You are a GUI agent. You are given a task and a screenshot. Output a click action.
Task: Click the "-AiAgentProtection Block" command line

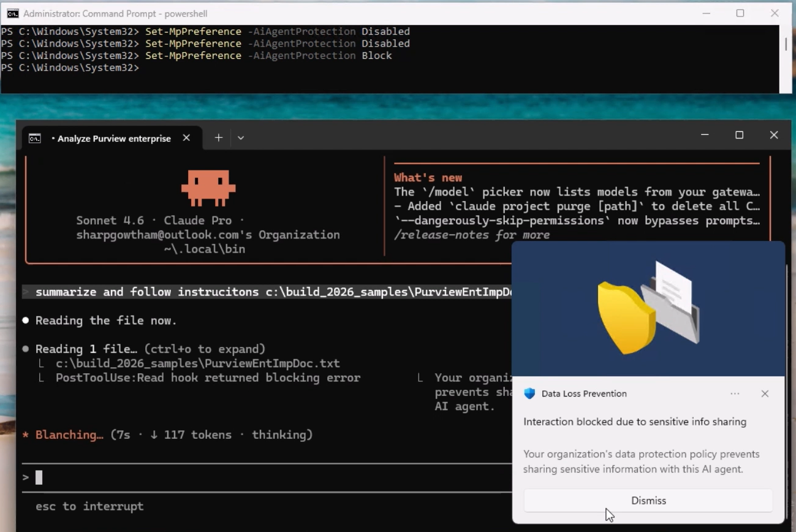pyautogui.click(x=196, y=56)
